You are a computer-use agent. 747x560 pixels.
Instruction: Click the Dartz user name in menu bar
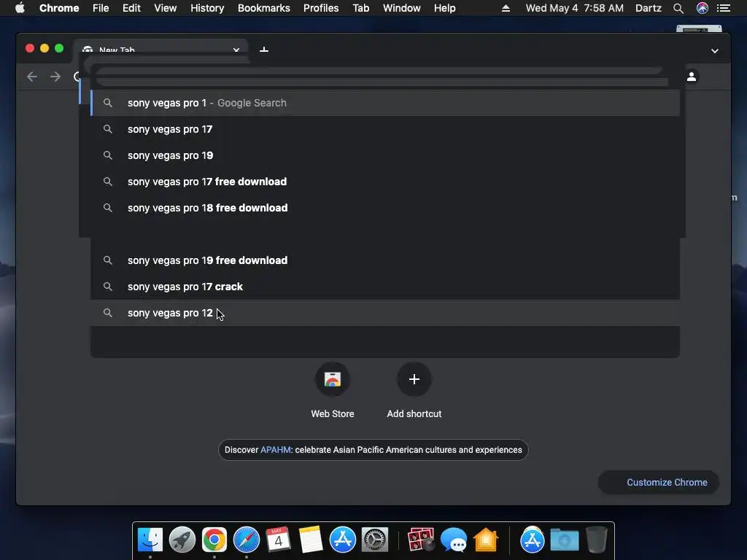[648, 8]
